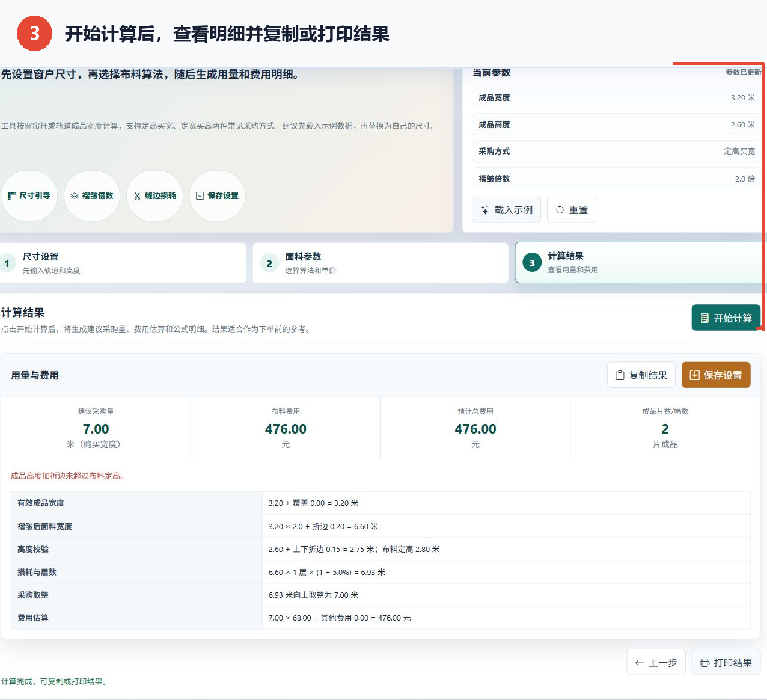
Task: Click the calculator icon in 开始计算
Action: (x=704, y=318)
